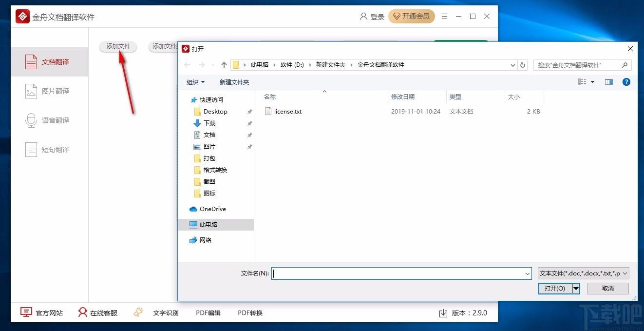Screen dimensions: 644x331
Task: Select 图片 in navigation pane
Action: pos(209,147)
